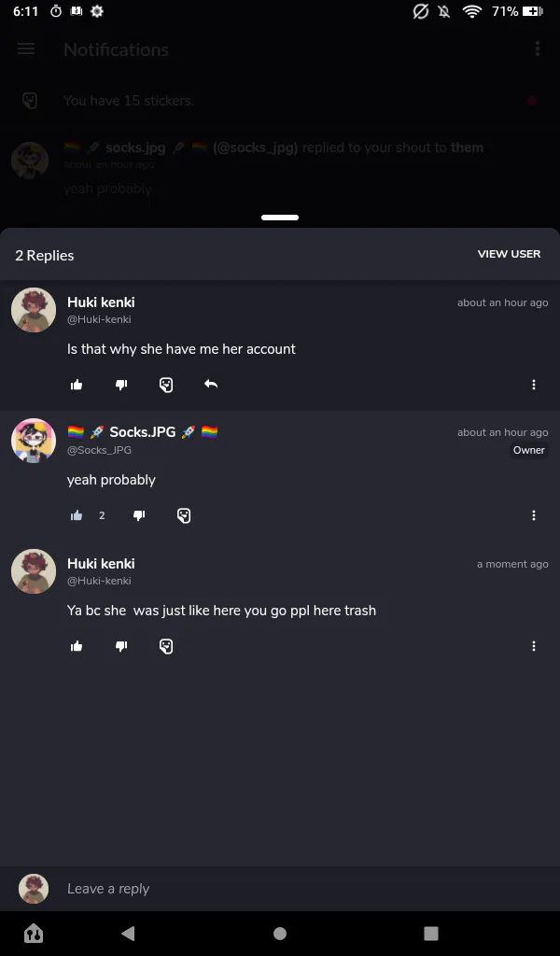Tap the drag handle above replies sheet
The height and width of the screenshot is (956, 560).
coord(280,218)
